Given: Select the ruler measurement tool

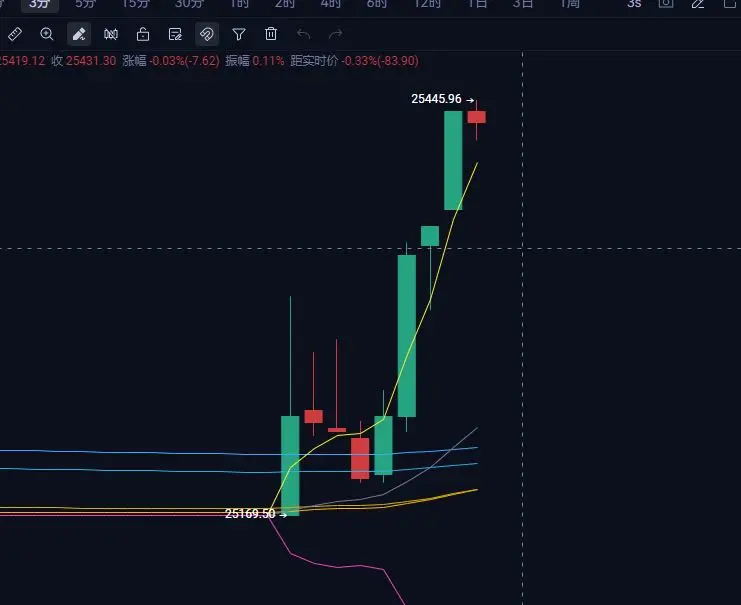Looking at the screenshot, I should [15, 34].
